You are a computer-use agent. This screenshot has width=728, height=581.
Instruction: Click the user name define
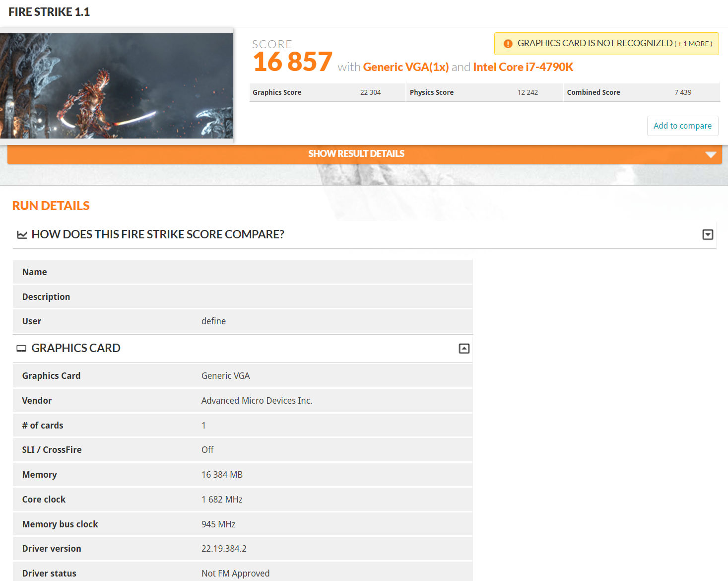pos(213,321)
